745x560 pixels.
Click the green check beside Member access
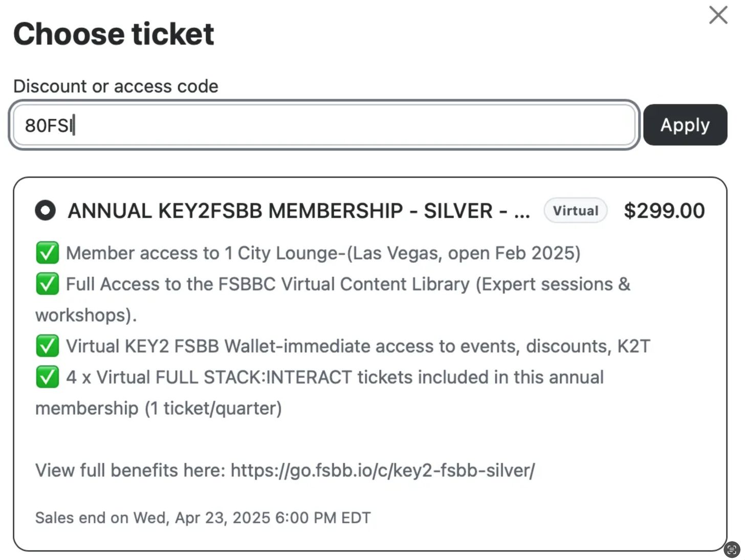tap(47, 253)
